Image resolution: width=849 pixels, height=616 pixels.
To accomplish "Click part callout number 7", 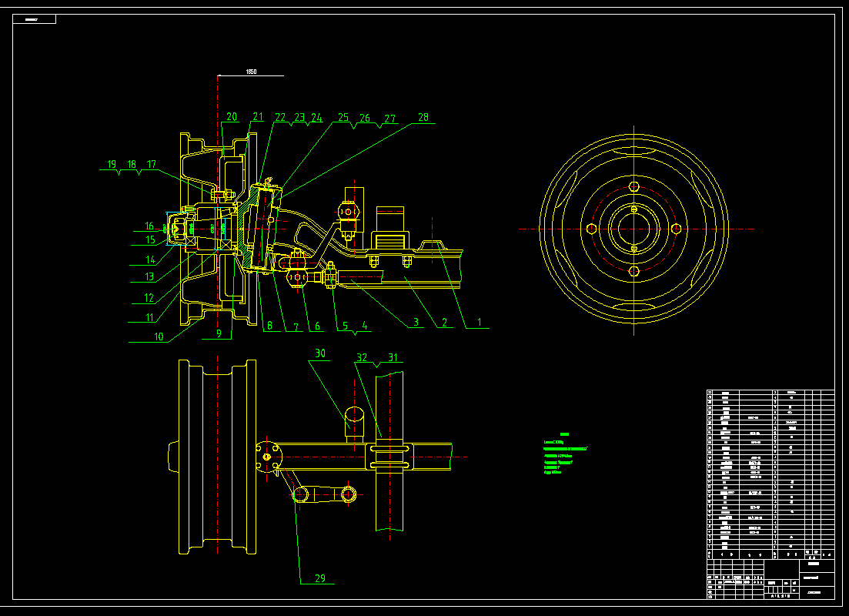I will pyautogui.click(x=296, y=326).
